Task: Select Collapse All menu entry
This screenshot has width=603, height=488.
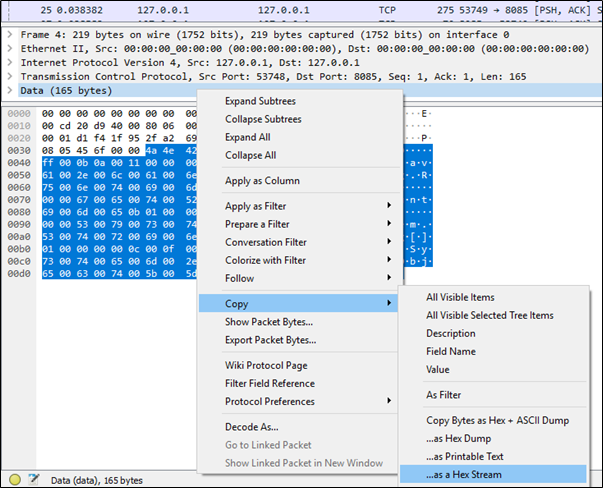Action: (250, 155)
